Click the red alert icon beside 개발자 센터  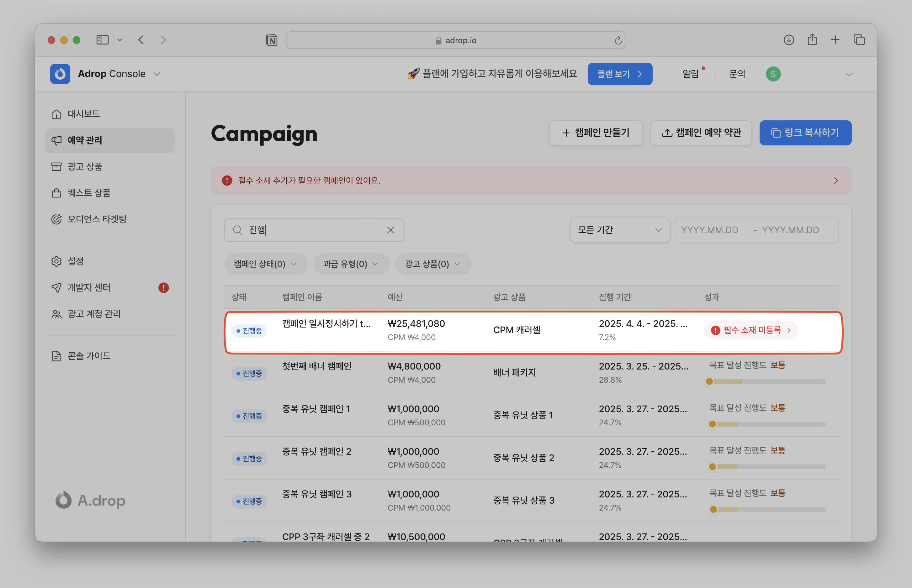click(163, 287)
